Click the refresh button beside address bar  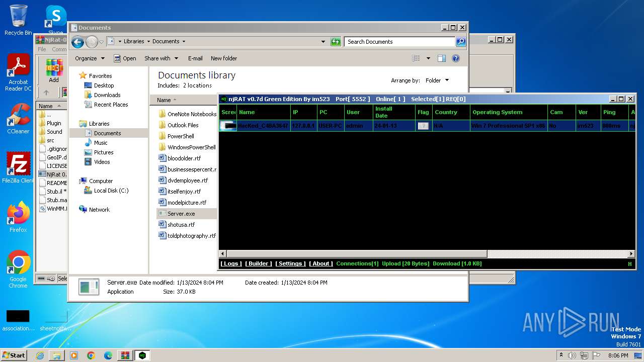[336, 42]
